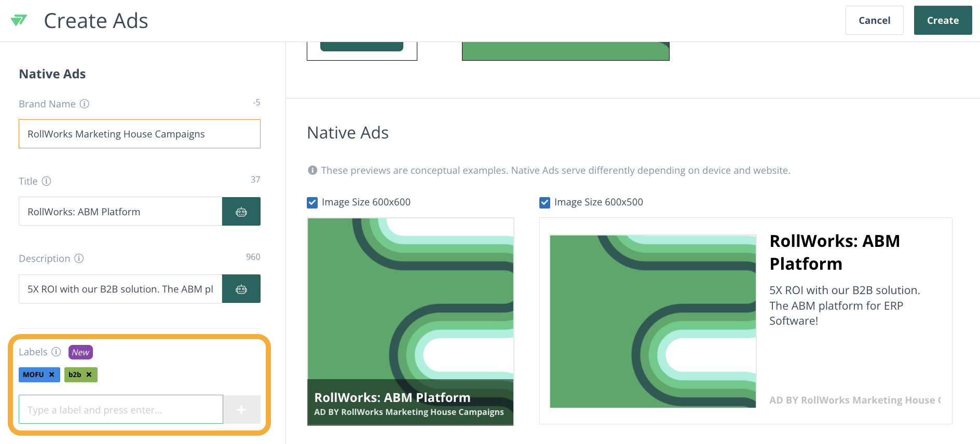Image resolution: width=980 pixels, height=444 pixels.
Task: Click '5X ROI with our B2B solution' preview description
Action: [x=845, y=306]
